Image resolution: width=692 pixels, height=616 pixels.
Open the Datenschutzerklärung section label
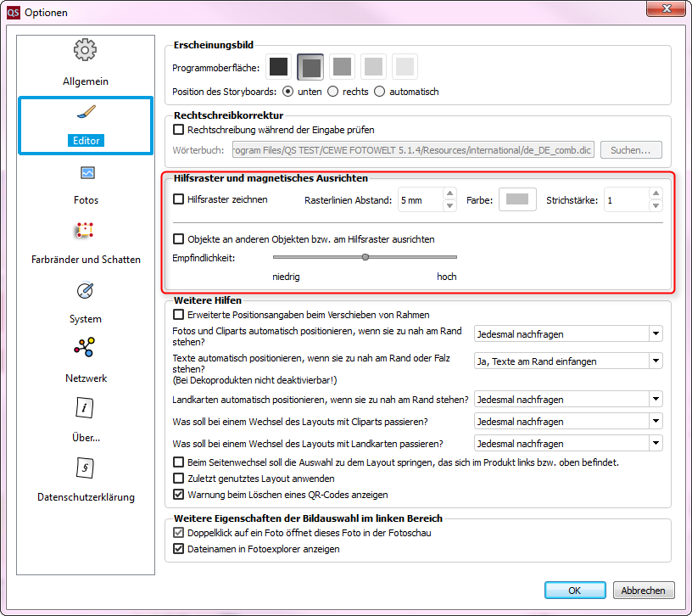click(x=86, y=497)
